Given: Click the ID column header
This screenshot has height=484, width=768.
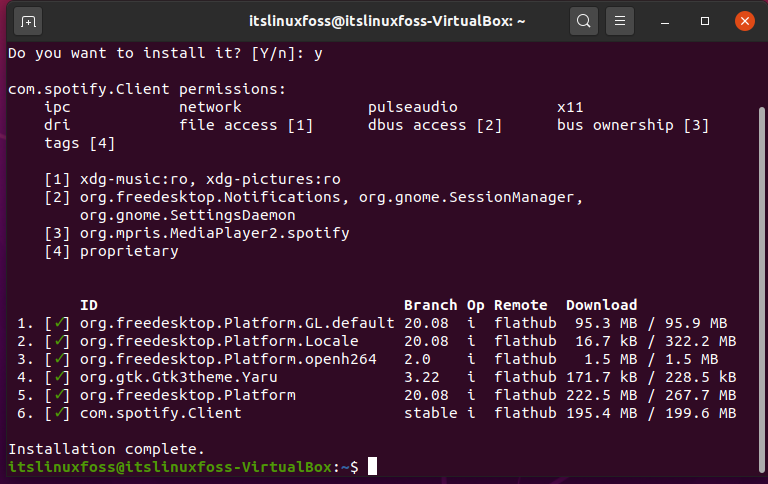Looking at the screenshot, I should (x=89, y=305).
